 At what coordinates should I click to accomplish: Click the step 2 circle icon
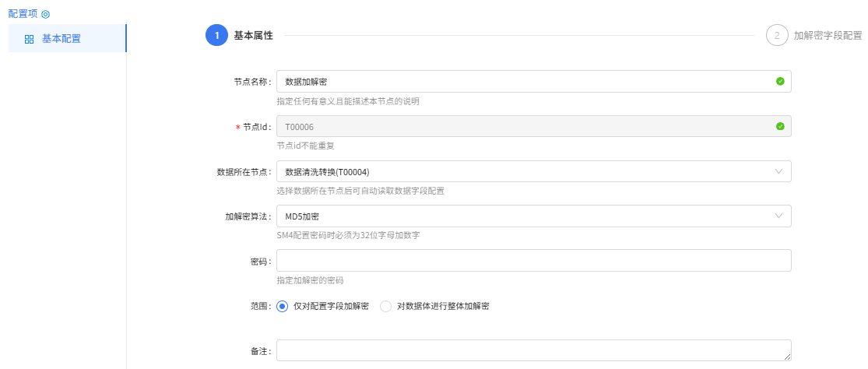pyautogui.click(x=777, y=35)
